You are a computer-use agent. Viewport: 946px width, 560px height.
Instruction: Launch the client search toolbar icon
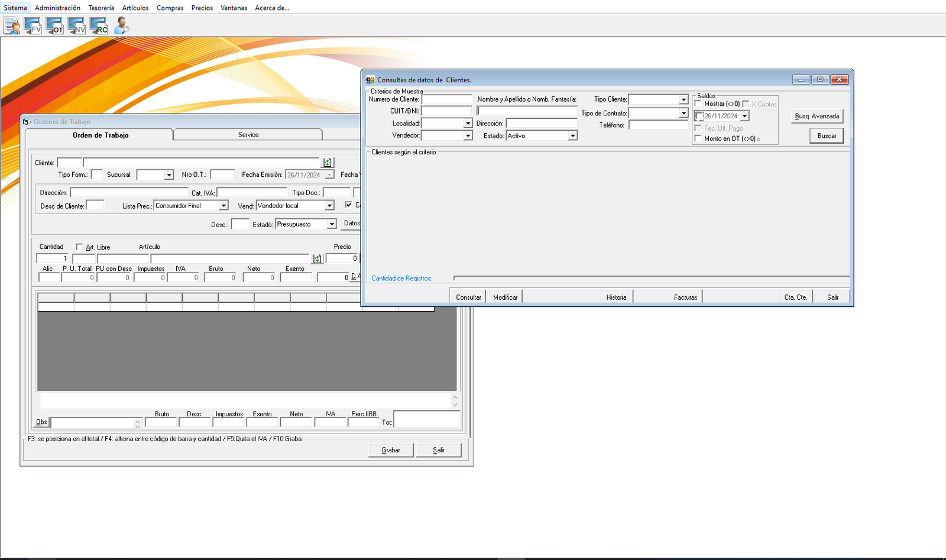pyautogui.click(x=121, y=26)
